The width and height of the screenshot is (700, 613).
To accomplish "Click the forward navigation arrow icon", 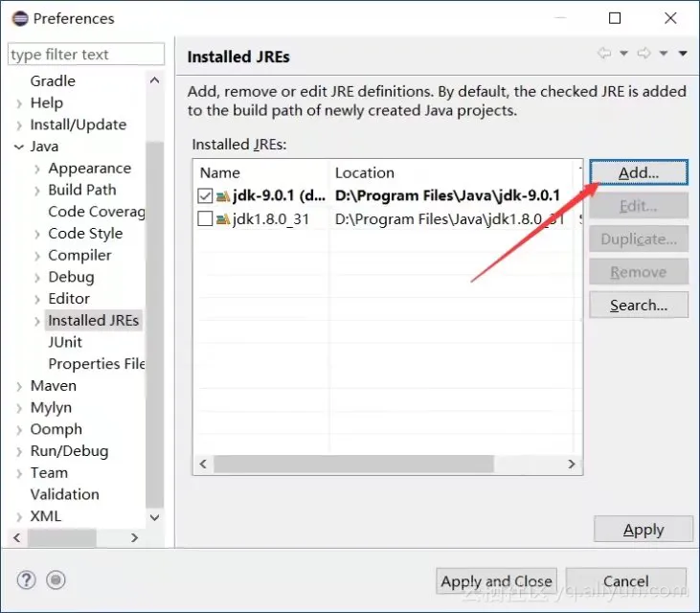I will [644, 53].
